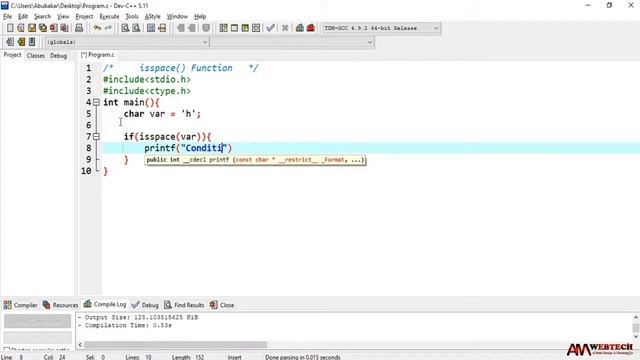Click the Find magnifier icon
This screenshot has height=360, width=640.
[x=125, y=28]
